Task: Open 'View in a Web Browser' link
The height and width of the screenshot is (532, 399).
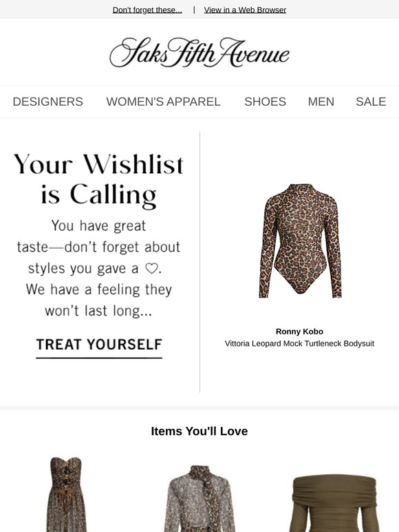Action: pyautogui.click(x=245, y=10)
